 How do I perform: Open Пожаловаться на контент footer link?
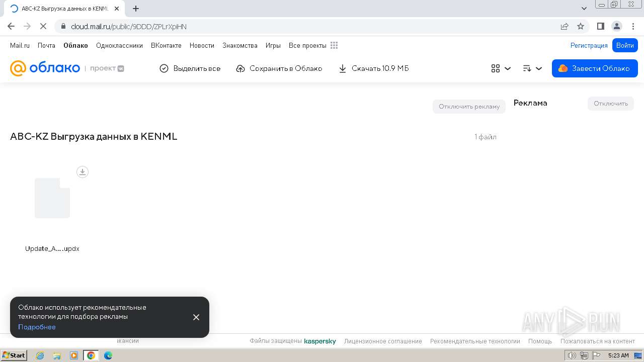[598, 341]
